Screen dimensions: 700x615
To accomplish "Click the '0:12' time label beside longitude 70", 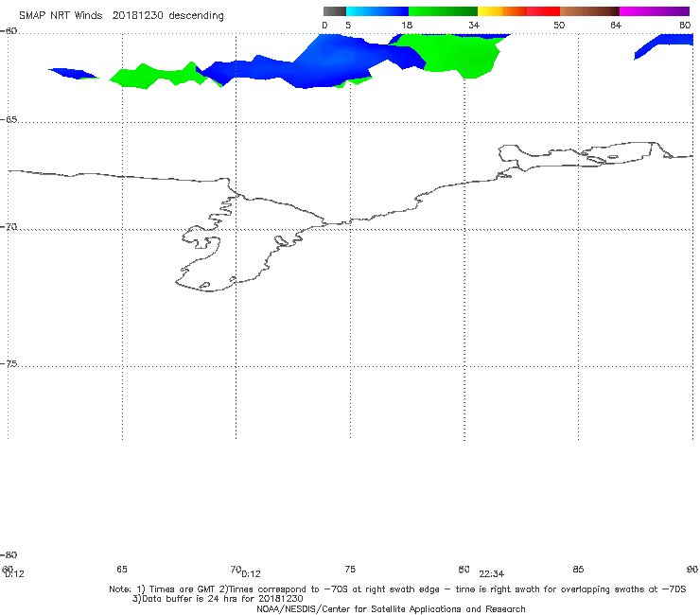I will click(251, 574).
